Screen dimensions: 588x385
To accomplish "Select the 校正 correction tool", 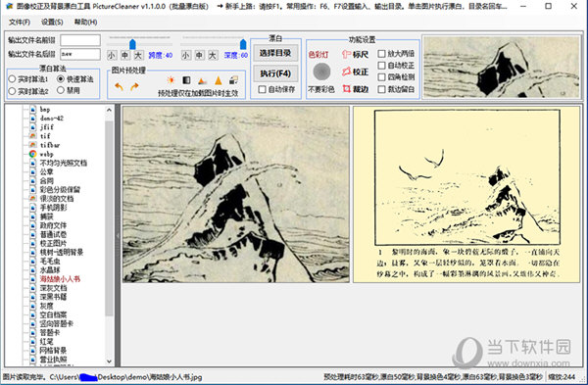I will (355, 72).
